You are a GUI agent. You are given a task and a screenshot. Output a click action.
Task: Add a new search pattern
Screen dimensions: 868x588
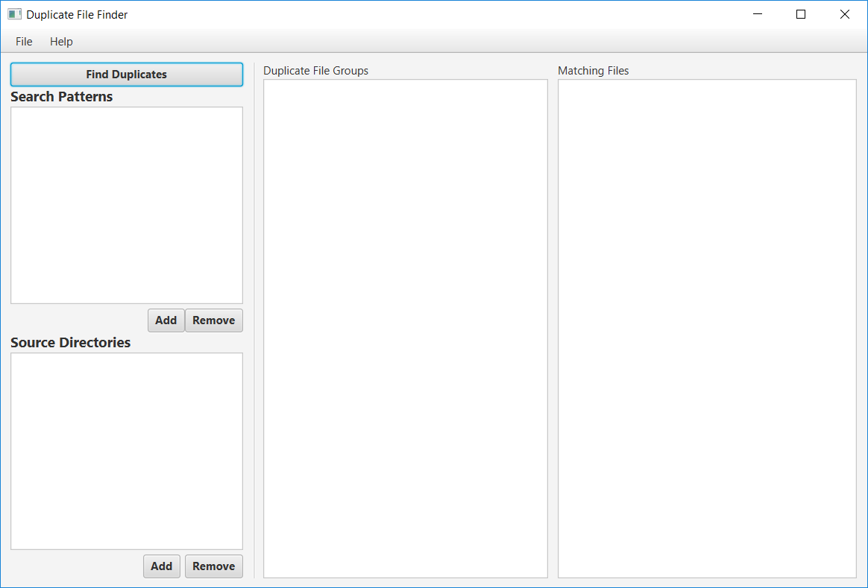point(166,320)
